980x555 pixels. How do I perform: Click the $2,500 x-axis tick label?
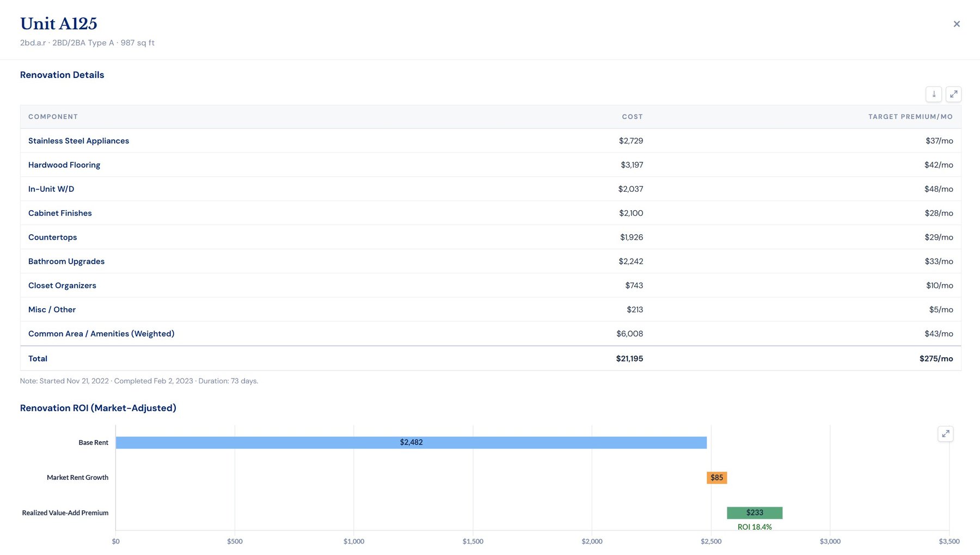(711, 541)
